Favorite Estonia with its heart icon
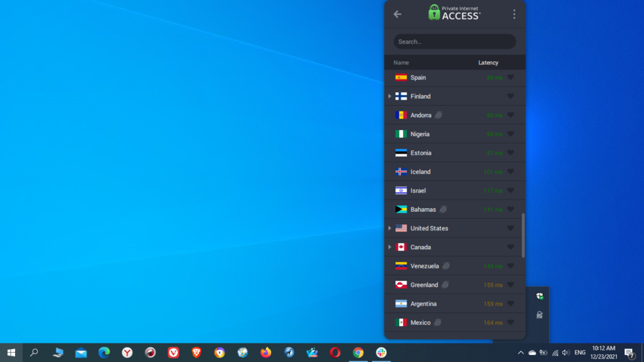Image resolution: width=644 pixels, height=362 pixels. (x=510, y=152)
